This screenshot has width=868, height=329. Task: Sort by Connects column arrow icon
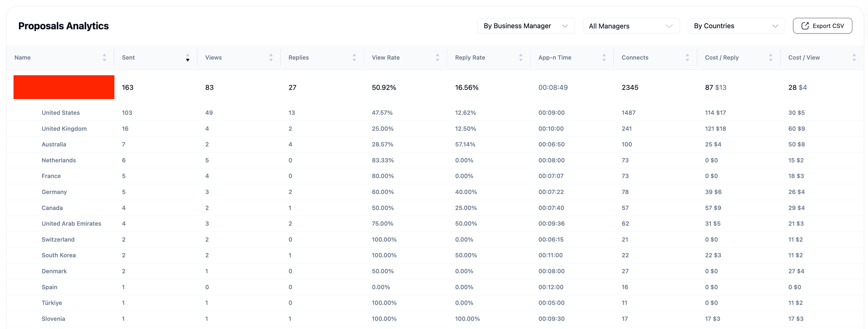pyautogui.click(x=687, y=58)
